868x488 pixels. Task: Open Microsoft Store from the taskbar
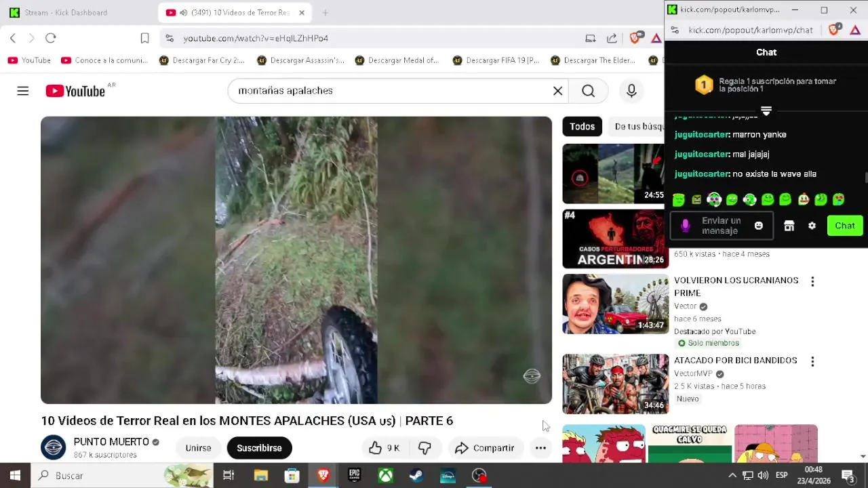click(x=292, y=476)
